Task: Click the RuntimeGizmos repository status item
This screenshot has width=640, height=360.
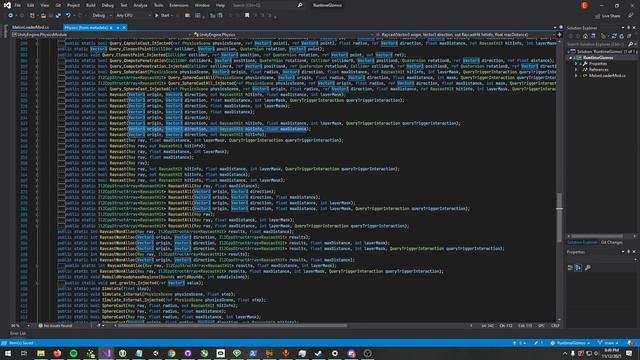Action: [570, 343]
